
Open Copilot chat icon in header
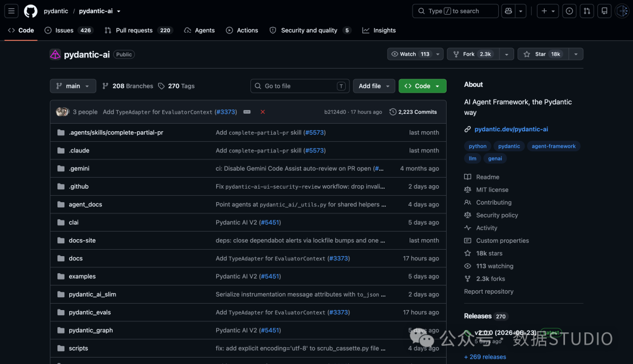pos(508,11)
